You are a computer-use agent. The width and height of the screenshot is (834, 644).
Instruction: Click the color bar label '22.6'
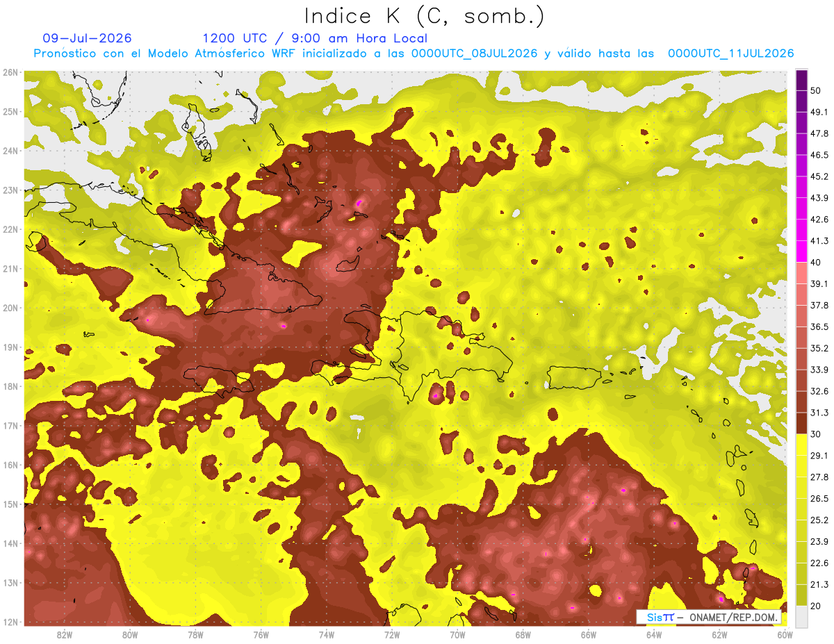[819, 563]
